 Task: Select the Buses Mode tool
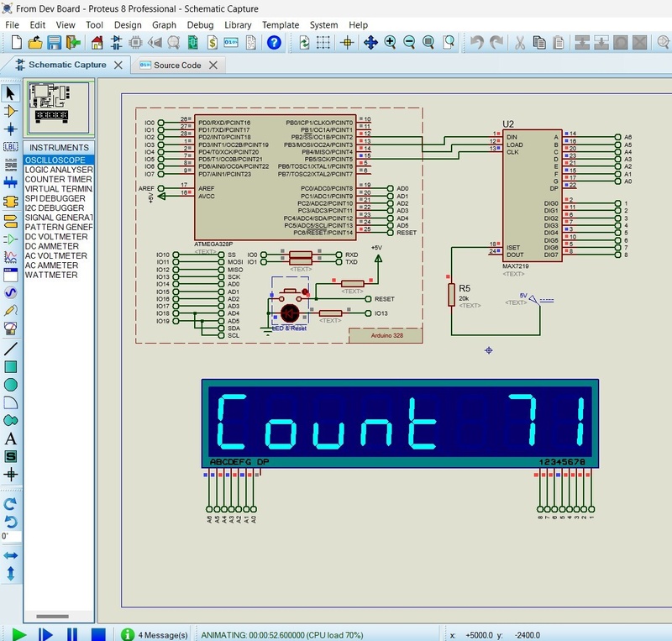pos(11,183)
